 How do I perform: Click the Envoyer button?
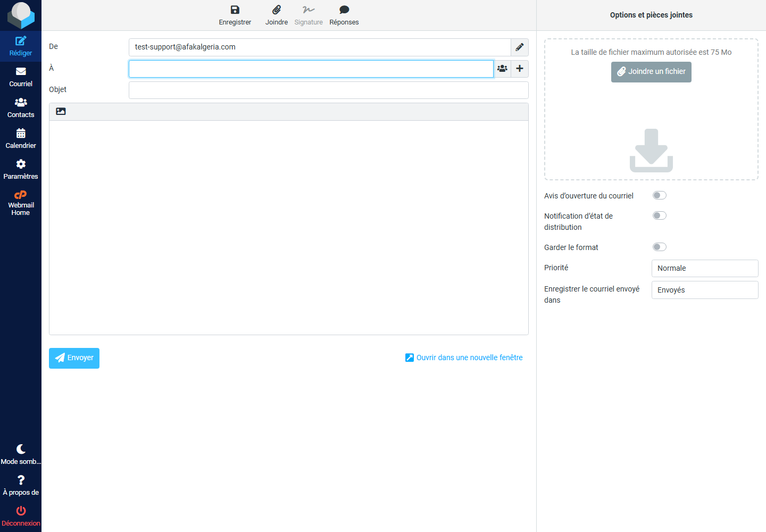(x=74, y=358)
